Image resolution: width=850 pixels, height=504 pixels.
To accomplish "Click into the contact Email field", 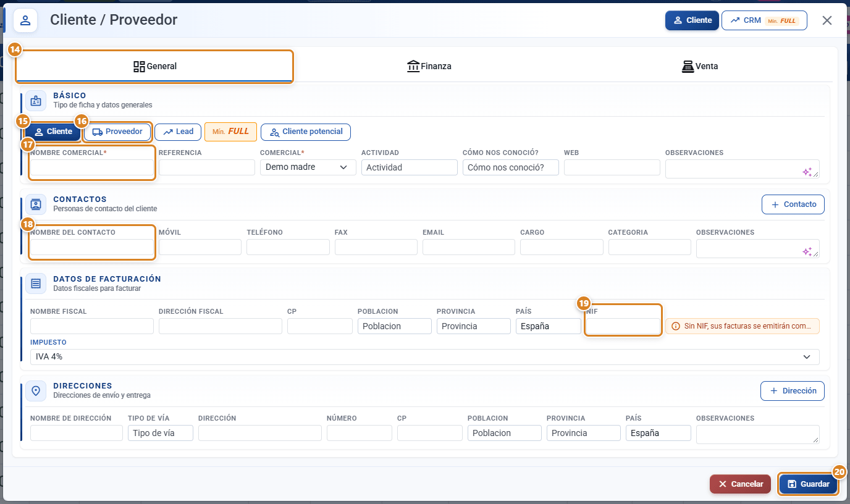I will 469,247.
